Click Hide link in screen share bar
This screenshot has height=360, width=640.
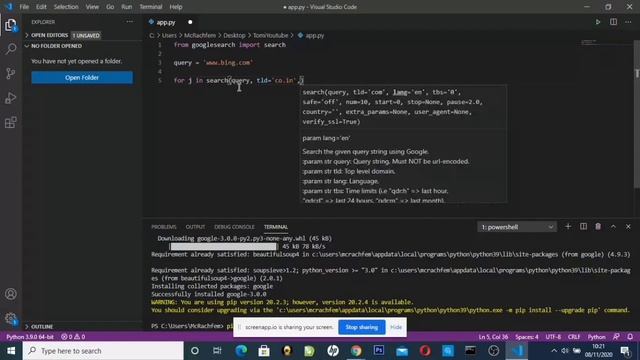pyautogui.click(x=396, y=327)
